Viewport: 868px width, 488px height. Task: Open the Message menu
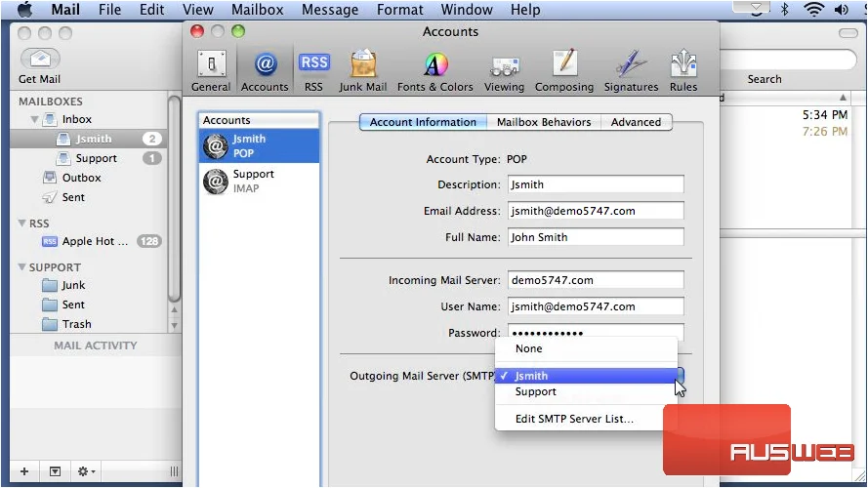330,10
